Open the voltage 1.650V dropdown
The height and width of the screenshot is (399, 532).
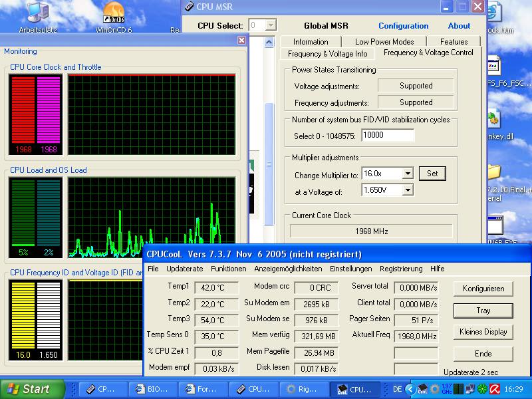click(x=408, y=190)
